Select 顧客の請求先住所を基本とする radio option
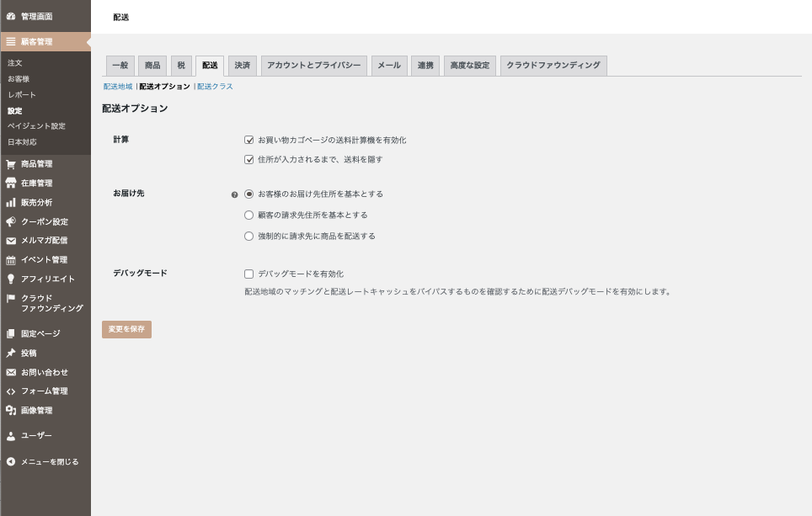The image size is (812, 516). pyautogui.click(x=248, y=215)
